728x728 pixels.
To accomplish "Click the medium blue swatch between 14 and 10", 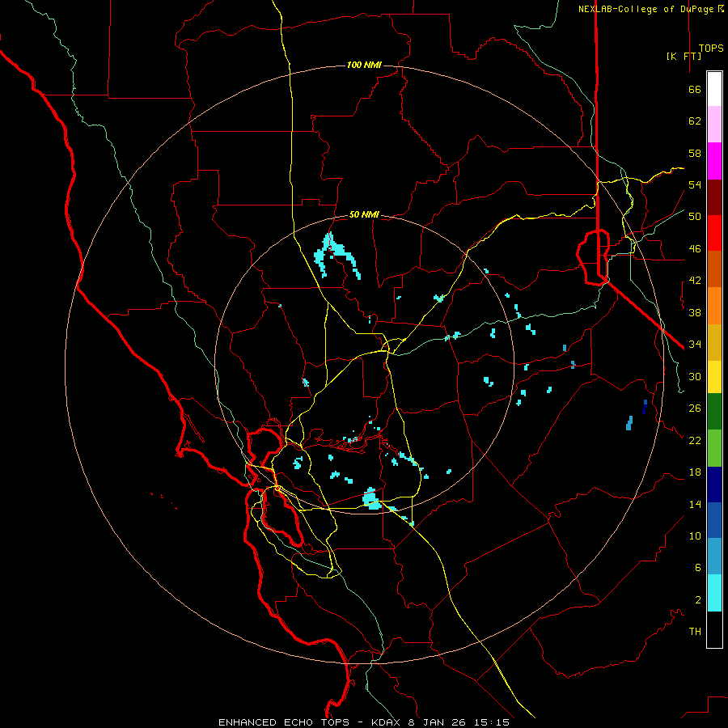I will tap(714, 520).
